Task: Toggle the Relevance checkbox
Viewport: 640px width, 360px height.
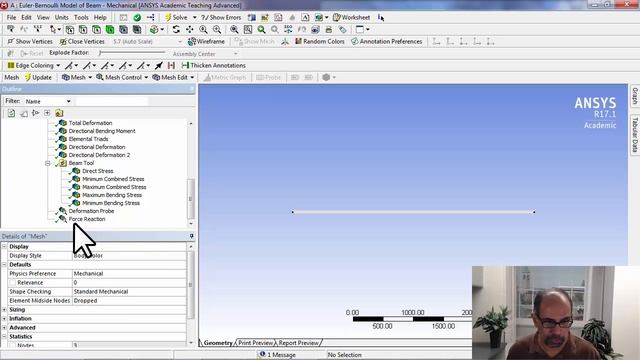Action: tap(13, 282)
